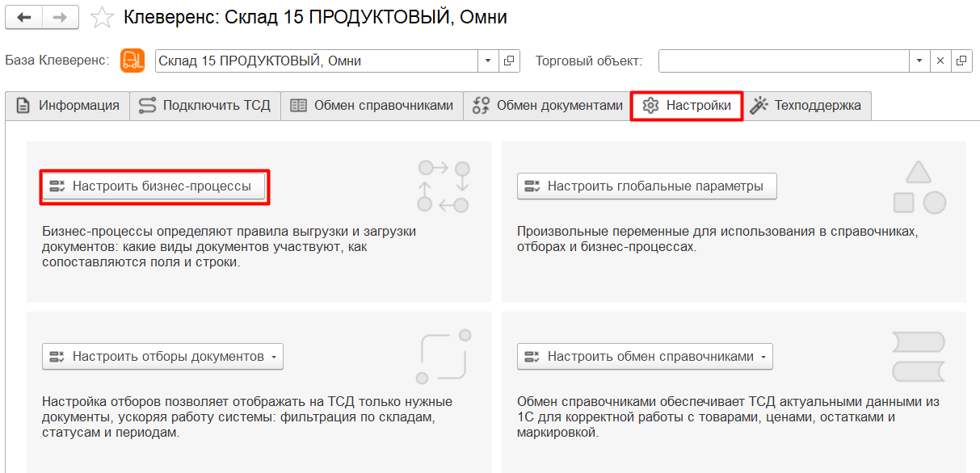The image size is (980, 473).
Task: Click the База Клеверенс: label
Action: pyautogui.click(x=57, y=61)
